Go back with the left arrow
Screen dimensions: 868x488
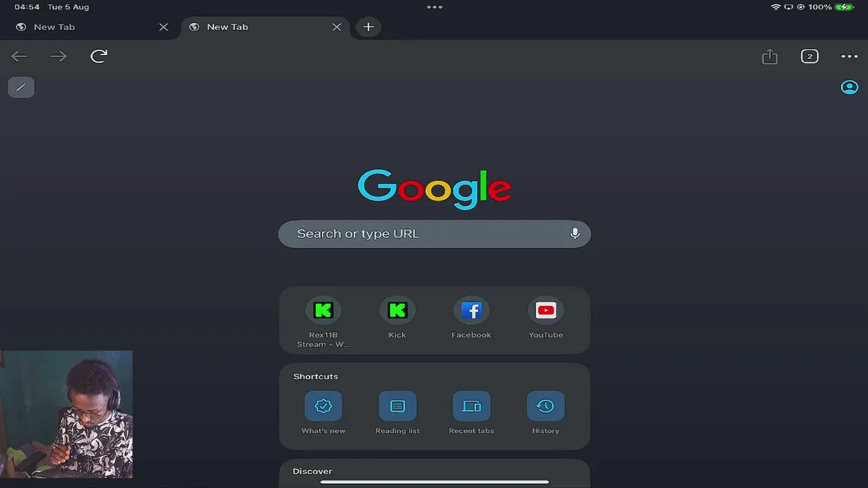[20, 56]
